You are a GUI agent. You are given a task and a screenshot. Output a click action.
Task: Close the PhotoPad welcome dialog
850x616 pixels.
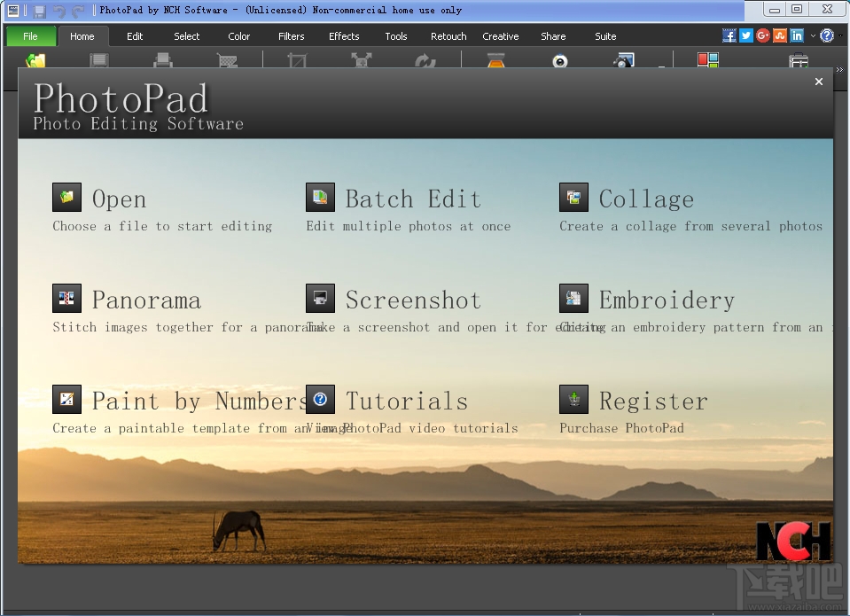pyautogui.click(x=819, y=82)
